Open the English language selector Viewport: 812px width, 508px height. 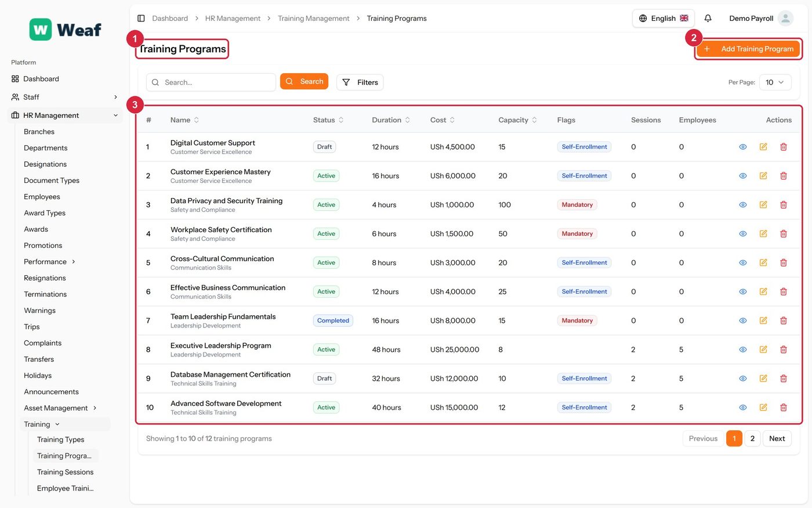point(664,19)
